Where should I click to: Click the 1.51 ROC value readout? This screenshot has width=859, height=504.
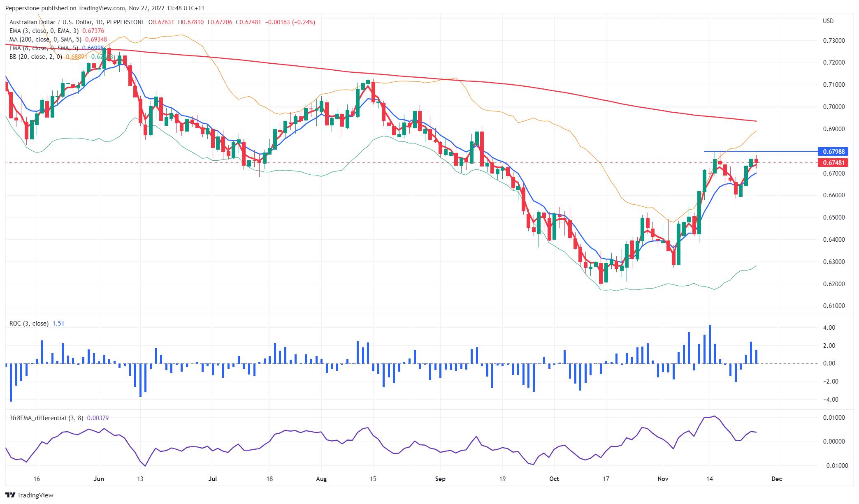(58, 324)
